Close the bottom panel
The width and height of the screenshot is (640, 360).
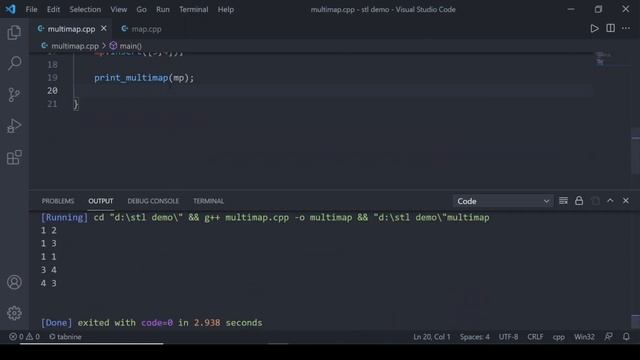click(x=626, y=201)
